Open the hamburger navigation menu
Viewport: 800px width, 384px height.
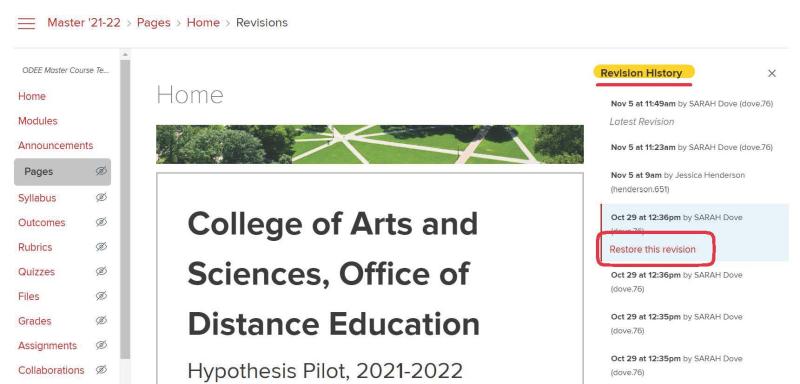[x=27, y=23]
